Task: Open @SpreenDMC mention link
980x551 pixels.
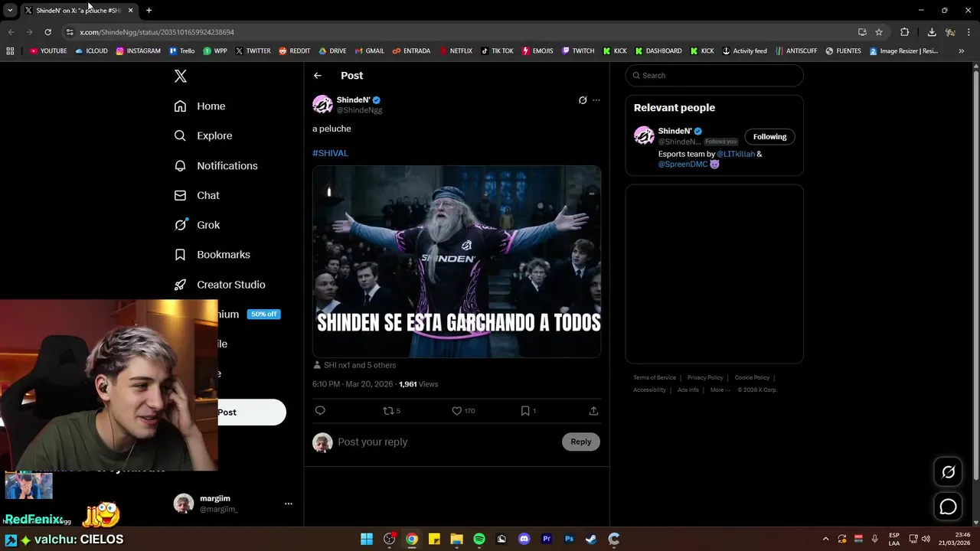Action: click(x=683, y=164)
